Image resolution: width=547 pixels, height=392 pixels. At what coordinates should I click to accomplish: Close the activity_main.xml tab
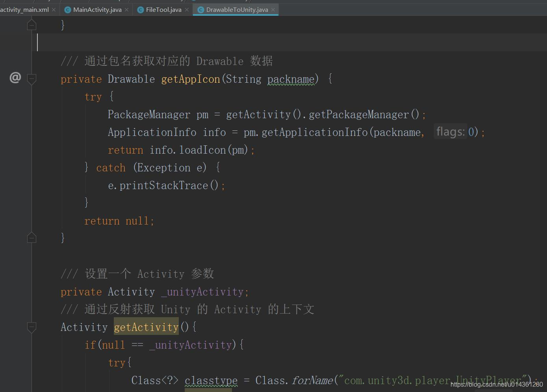pos(54,9)
